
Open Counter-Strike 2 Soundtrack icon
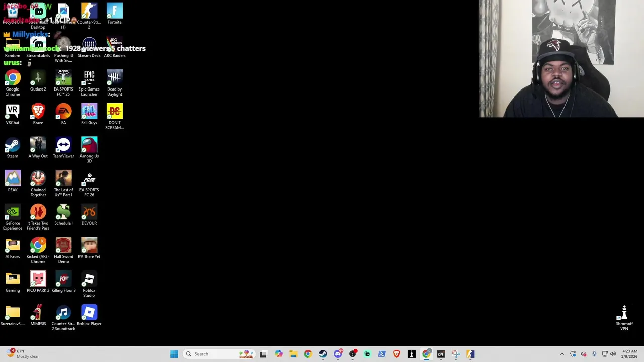(63, 318)
